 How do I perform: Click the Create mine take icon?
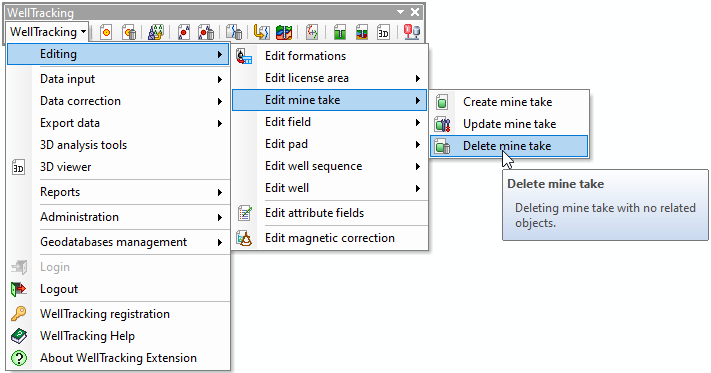(x=442, y=102)
